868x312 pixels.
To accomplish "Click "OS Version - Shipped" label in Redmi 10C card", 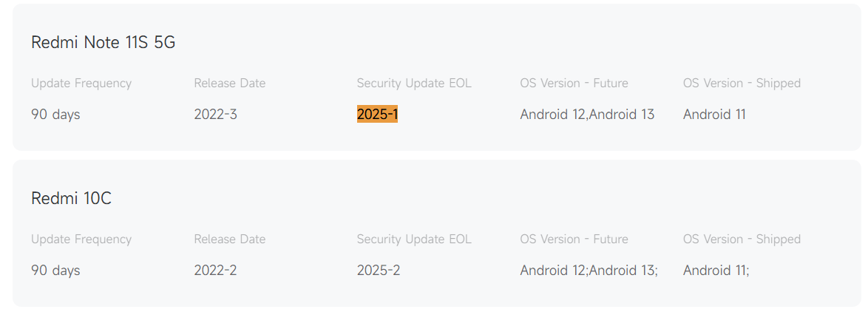I will 742,240.
